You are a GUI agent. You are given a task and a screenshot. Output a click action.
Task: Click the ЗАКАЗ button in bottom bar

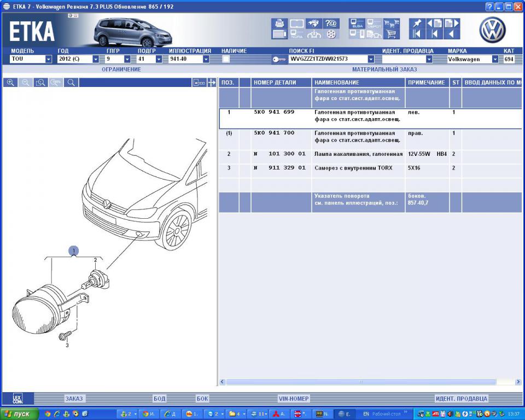(74, 399)
